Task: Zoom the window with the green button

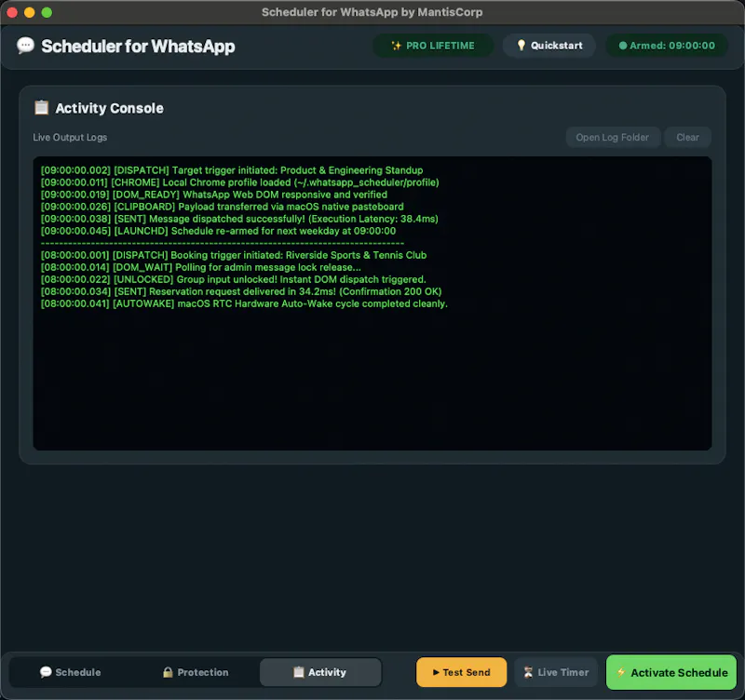Action: (47, 12)
